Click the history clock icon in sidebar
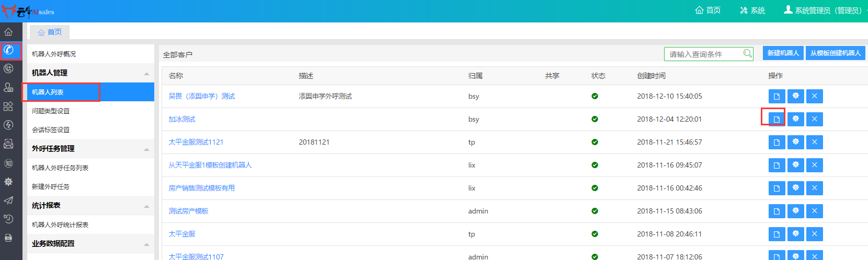868x260 pixels. pos(9,219)
